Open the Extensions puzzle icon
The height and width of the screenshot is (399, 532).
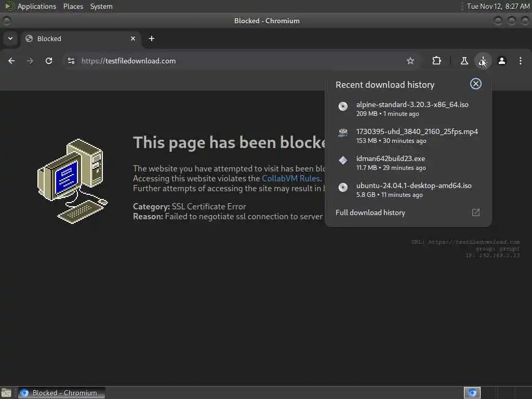[x=436, y=61]
